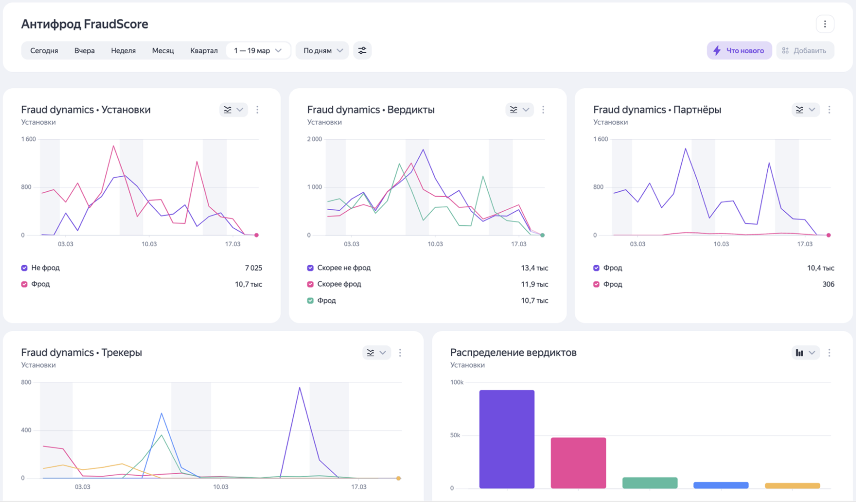This screenshot has height=504, width=856.
Task: Open the three-dot menu of the Вердикты widget
Action: [543, 110]
